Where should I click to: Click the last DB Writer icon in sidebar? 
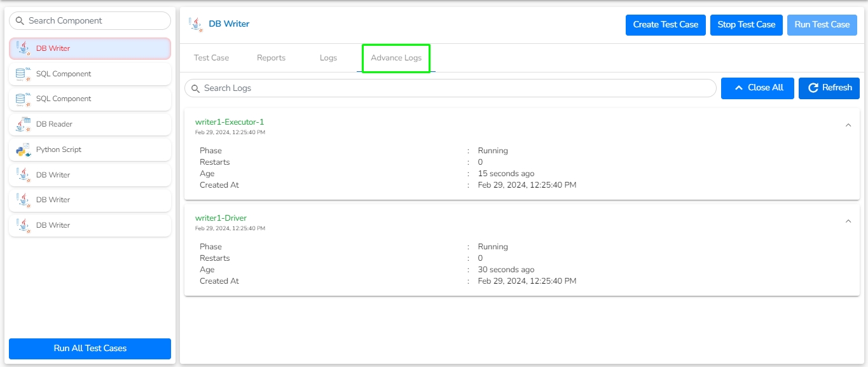24,225
